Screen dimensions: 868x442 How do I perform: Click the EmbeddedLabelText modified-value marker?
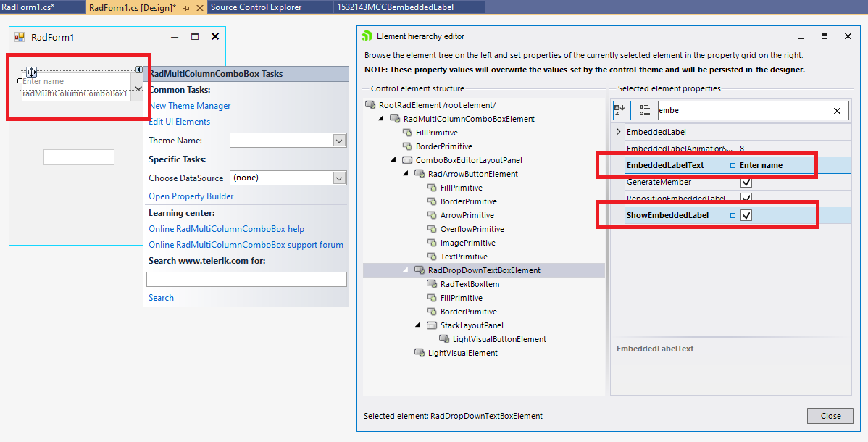733,166
